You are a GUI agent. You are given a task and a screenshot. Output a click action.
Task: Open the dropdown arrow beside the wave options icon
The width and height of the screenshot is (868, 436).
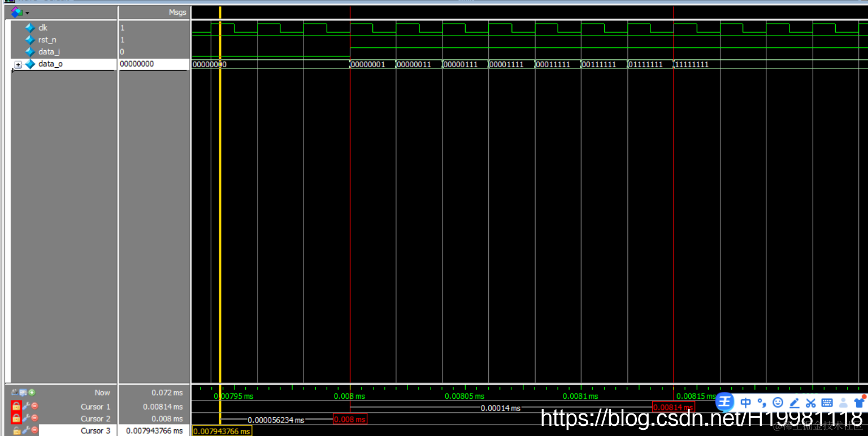[x=27, y=12]
